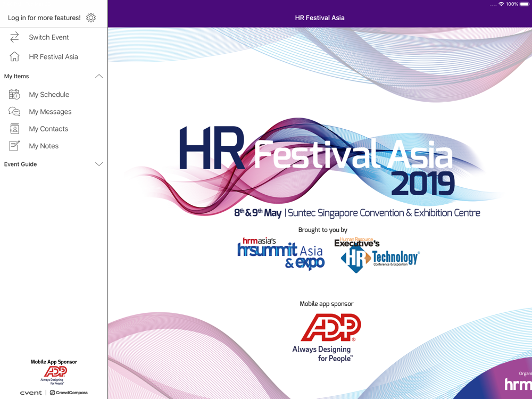Screen dimensions: 532x399
Task: Click the Switch Event arrows icon
Action: click(14, 37)
